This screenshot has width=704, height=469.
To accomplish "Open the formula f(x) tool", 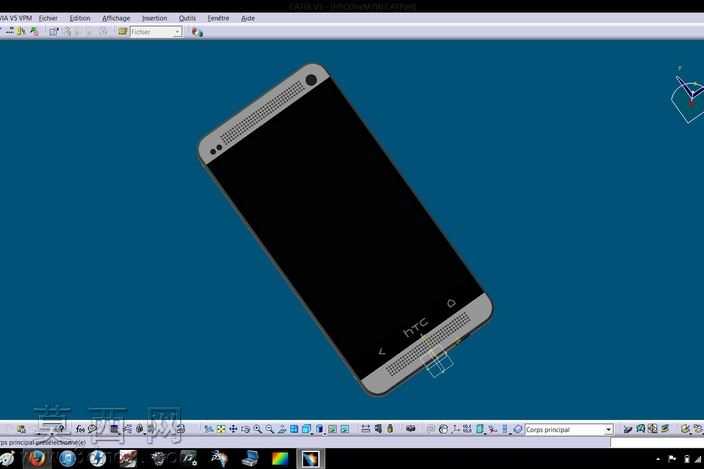I will coord(80,429).
